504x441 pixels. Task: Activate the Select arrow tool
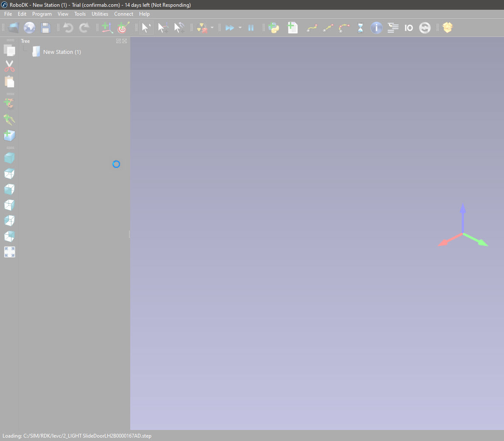point(146,28)
